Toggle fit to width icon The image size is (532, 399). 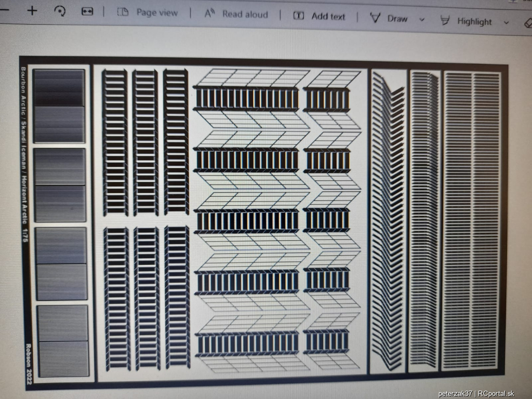pos(87,12)
